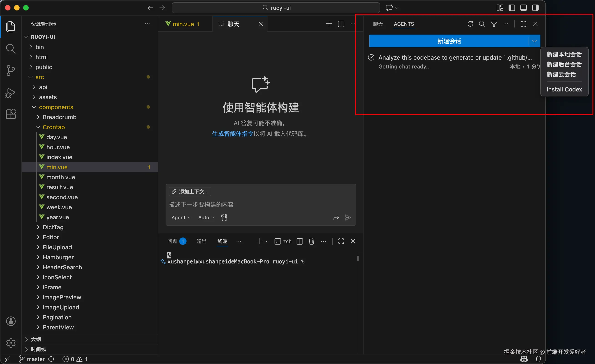Toggle the bottom panel layout
595x364 pixels.
point(523,8)
